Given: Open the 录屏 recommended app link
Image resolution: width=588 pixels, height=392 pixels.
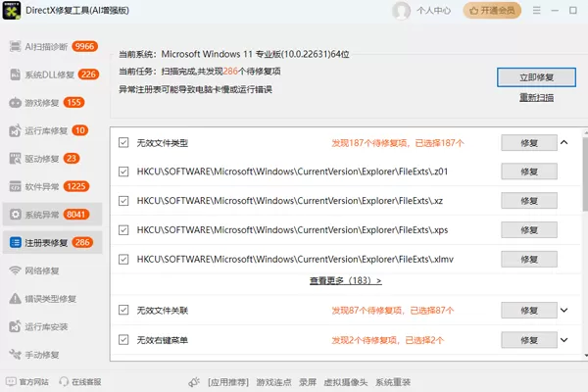Looking at the screenshot, I should point(308,382).
